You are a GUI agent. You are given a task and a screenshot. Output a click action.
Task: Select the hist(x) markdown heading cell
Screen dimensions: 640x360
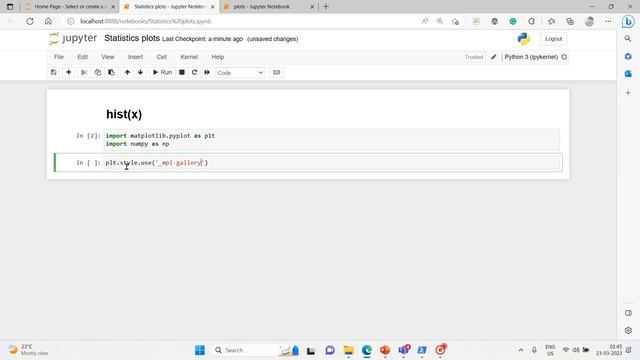point(124,114)
